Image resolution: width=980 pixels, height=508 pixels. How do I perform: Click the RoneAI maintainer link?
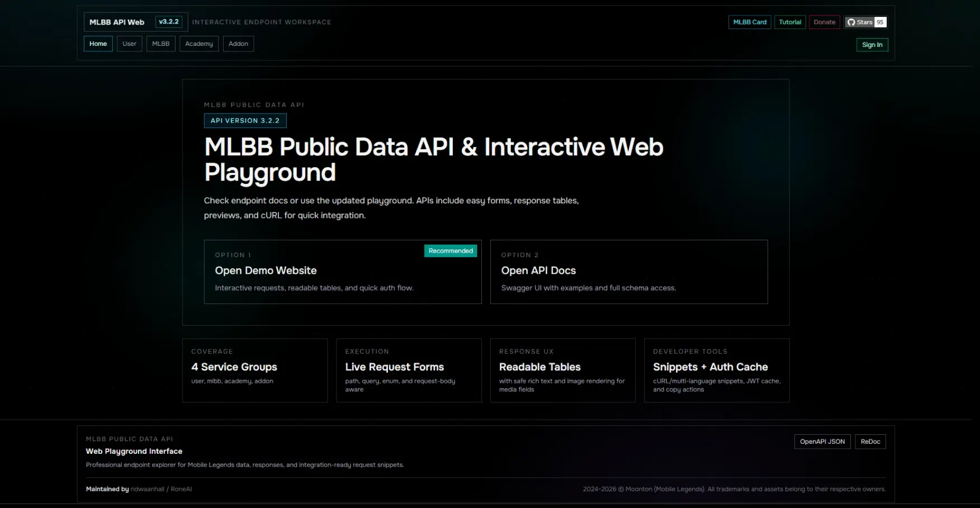tap(182, 488)
